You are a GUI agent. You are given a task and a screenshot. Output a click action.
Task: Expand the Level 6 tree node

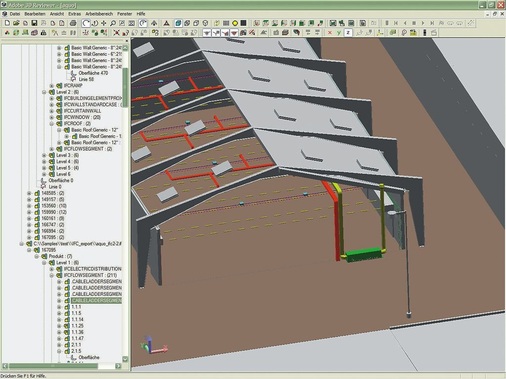click(44, 174)
